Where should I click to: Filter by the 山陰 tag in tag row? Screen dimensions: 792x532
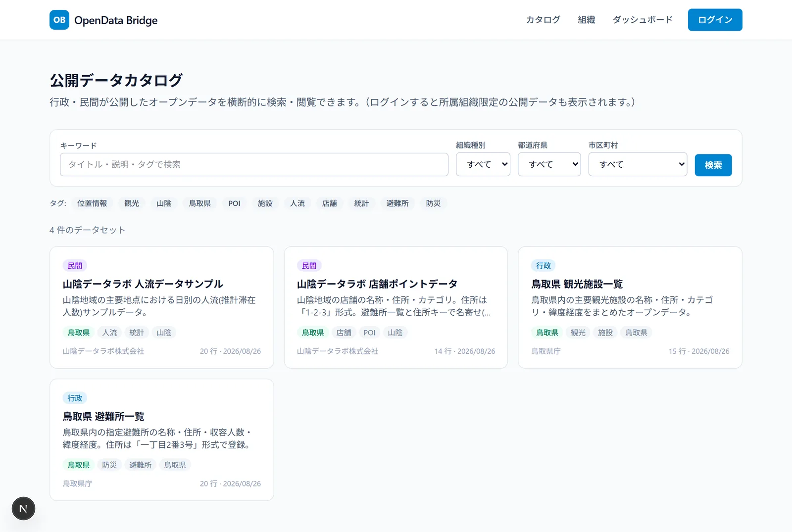(164, 203)
